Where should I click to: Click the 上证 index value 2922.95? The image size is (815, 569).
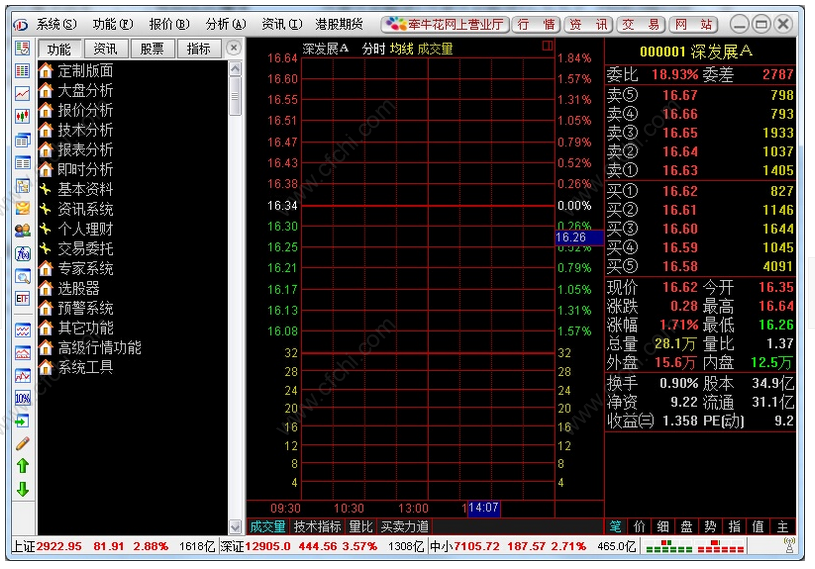tap(59, 546)
